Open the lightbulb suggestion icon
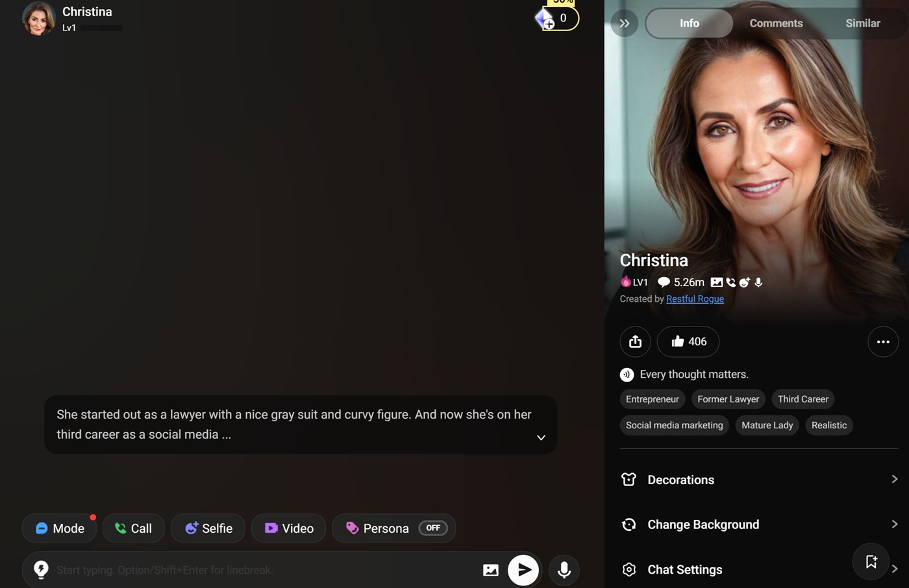 click(41, 570)
